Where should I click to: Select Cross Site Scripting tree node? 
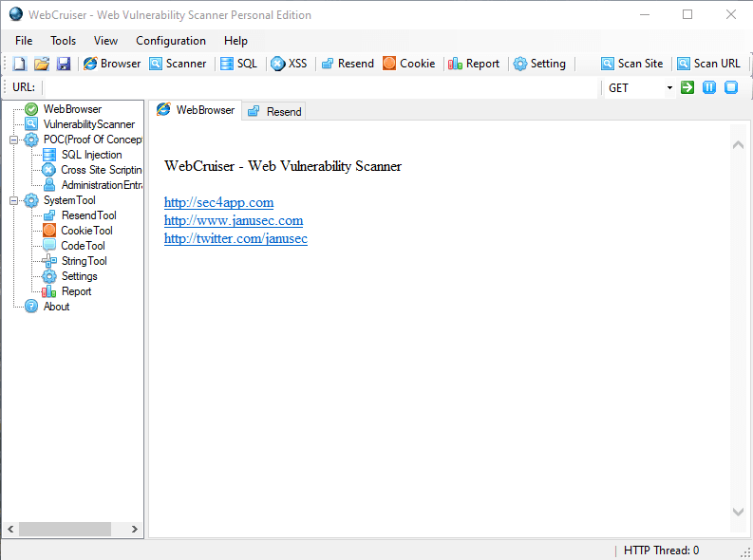102,170
